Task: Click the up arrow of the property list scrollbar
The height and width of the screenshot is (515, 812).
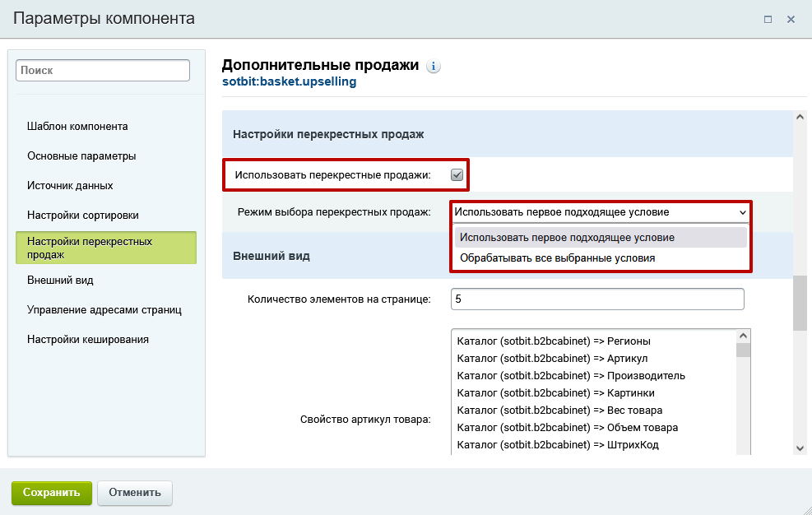Action: (x=743, y=334)
